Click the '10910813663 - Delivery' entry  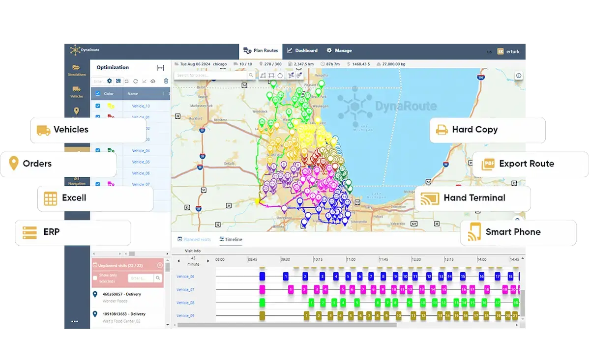pos(124,314)
